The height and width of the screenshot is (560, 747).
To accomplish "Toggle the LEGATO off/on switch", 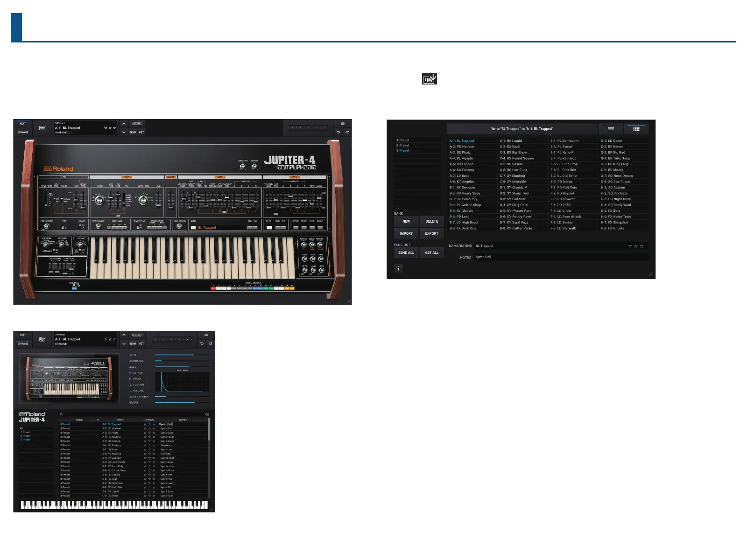I will [x=81, y=226].
